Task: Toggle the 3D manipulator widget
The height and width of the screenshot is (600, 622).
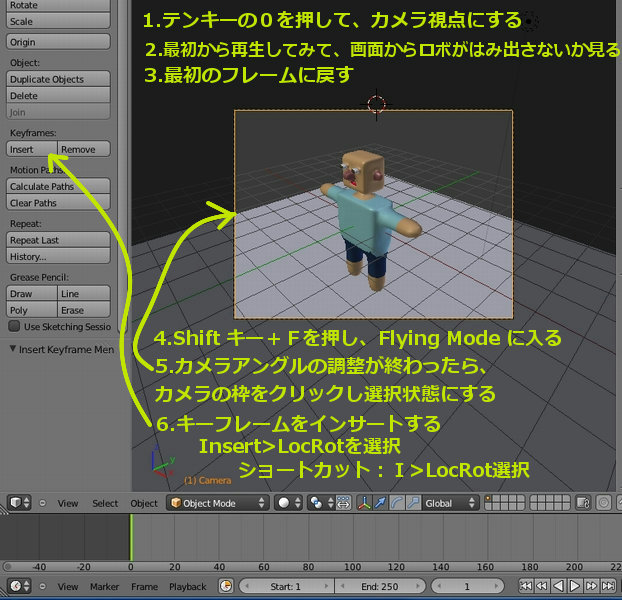Action: click(x=364, y=503)
